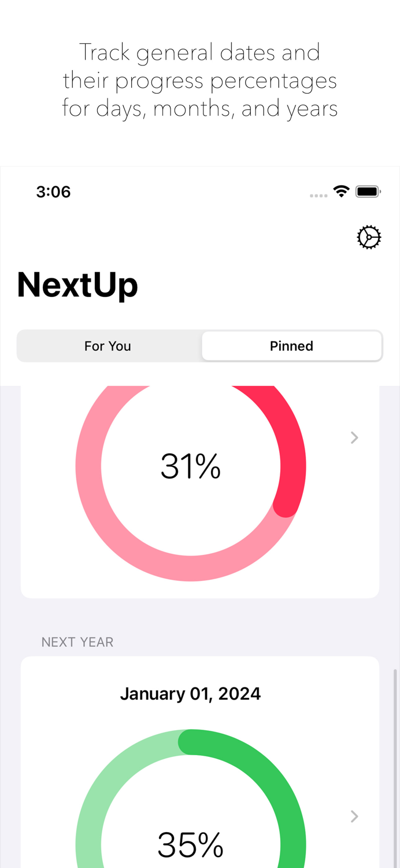
Task: Click the NextUp app title
Action: coord(77,285)
